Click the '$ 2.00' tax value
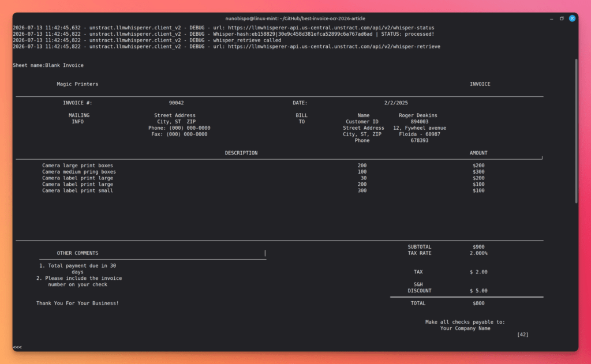Image resolution: width=591 pixels, height=364 pixels. (x=478, y=272)
